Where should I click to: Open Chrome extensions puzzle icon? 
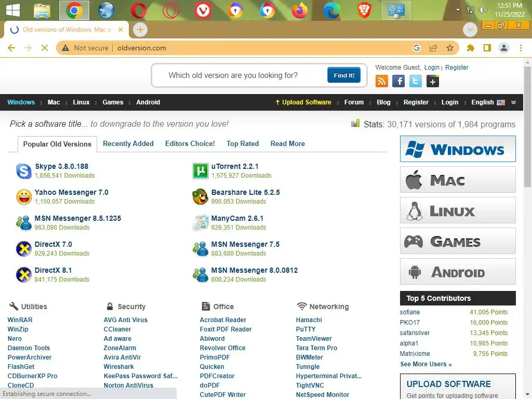471,48
